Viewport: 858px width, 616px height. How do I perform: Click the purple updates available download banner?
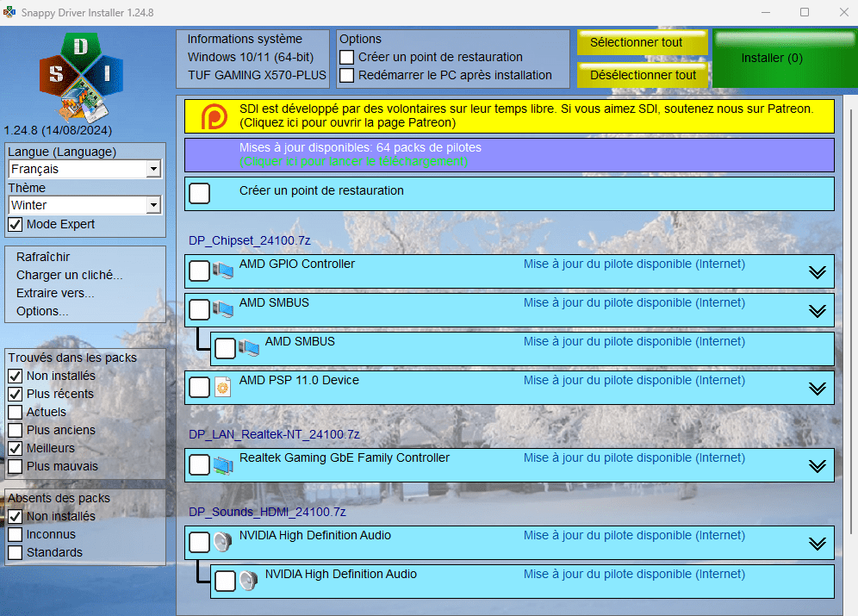509,155
